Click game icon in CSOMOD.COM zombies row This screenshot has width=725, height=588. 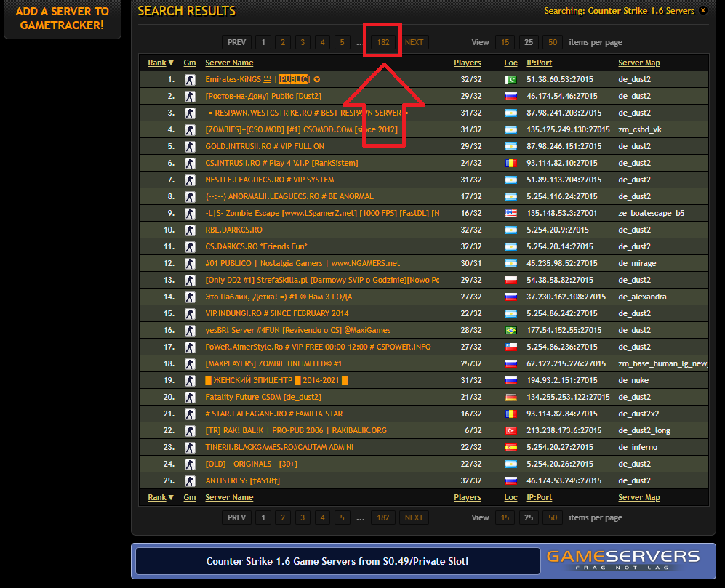(x=190, y=130)
